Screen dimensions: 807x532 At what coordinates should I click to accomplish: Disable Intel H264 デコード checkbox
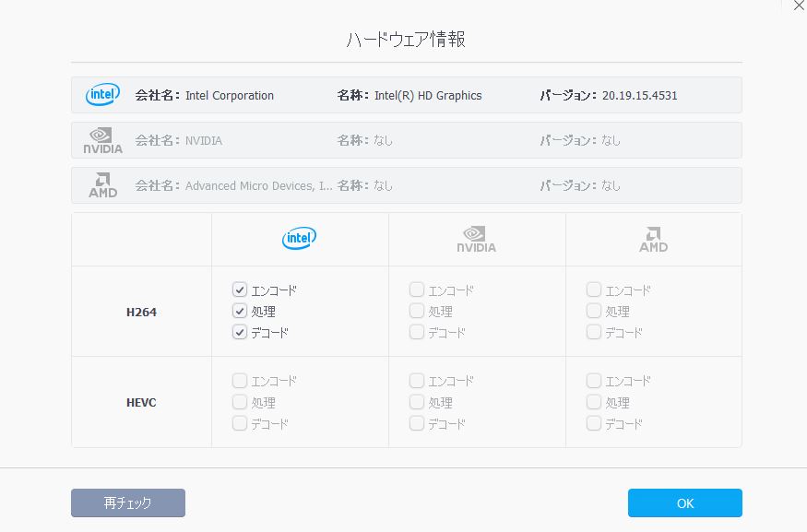tap(240, 333)
